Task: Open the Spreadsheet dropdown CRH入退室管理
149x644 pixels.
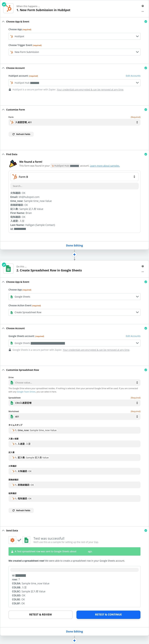Action: point(74,403)
